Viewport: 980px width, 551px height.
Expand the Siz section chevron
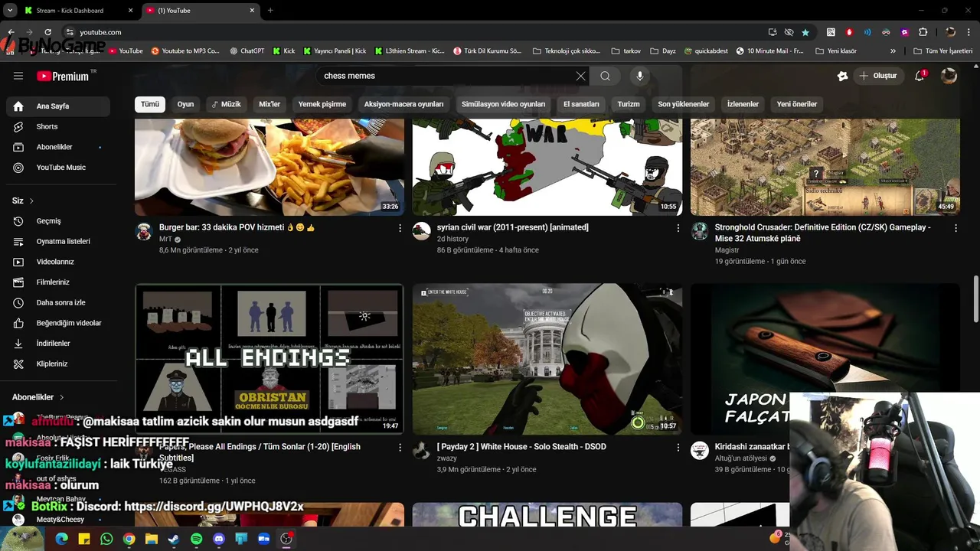(x=31, y=201)
